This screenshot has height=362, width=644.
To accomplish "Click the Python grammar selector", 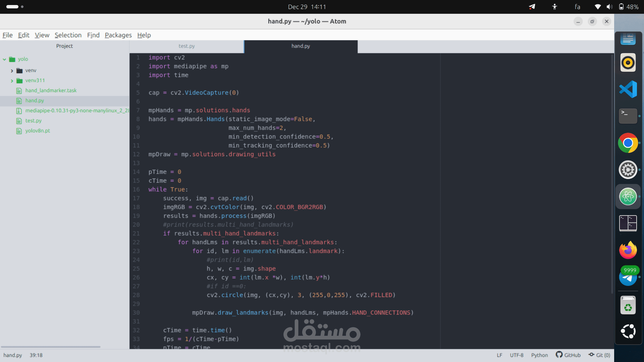I will tap(539, 355).
